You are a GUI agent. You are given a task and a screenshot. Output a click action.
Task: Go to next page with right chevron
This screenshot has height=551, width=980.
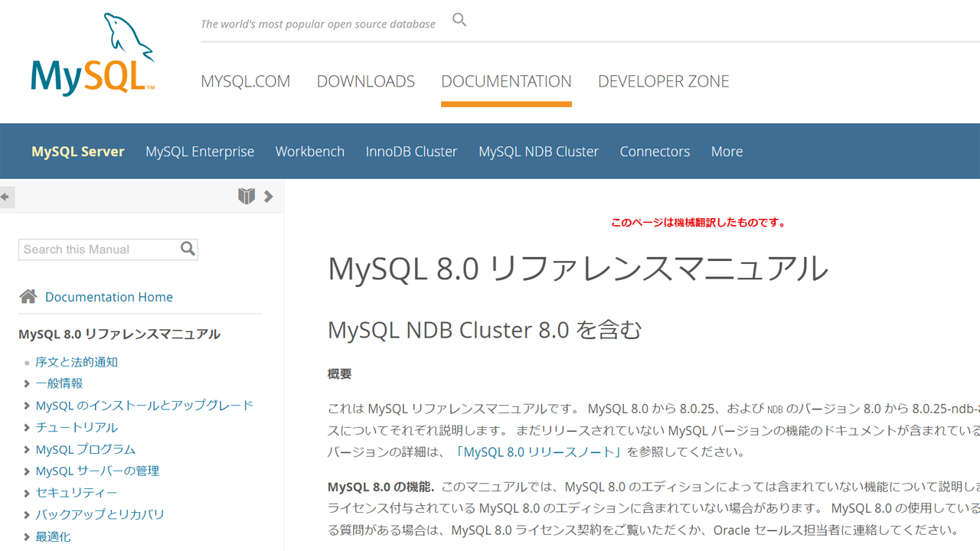click(269, 197)
